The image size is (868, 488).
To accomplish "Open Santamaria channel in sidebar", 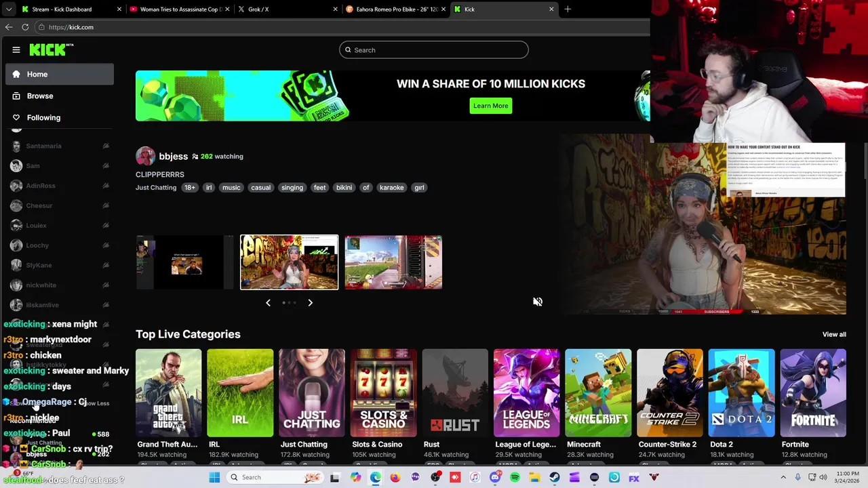I will 60,146.
